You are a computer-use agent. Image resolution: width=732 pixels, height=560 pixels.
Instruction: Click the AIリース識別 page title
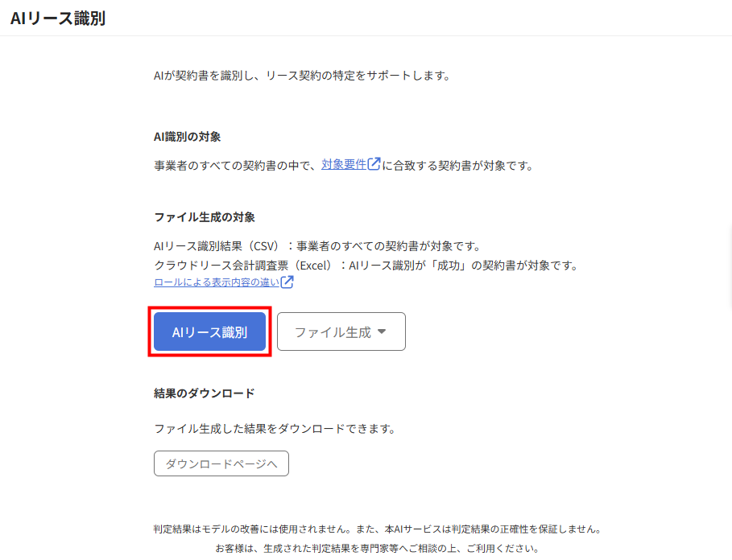click(x=58, y=19)
